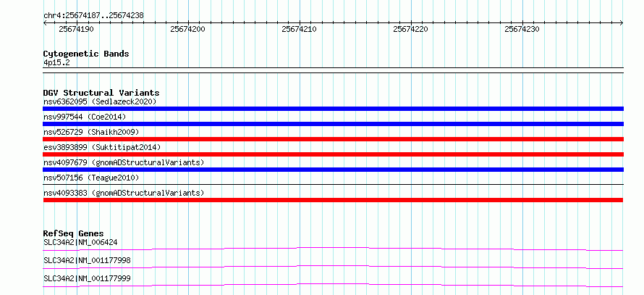Open transcript SLC34A2|NM_001177999 label
The height and width of the screenshot is (295, 644).
[87, 278]
